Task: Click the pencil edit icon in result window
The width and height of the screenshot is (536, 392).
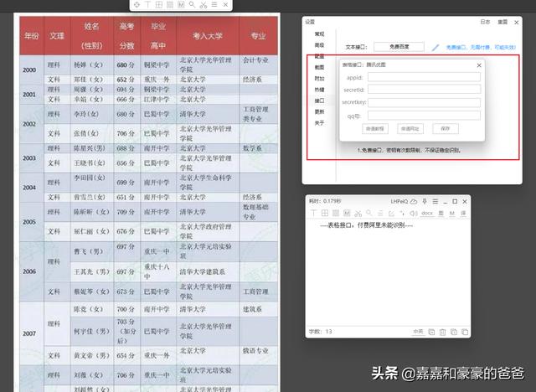Action: click(x=391, y=214)
